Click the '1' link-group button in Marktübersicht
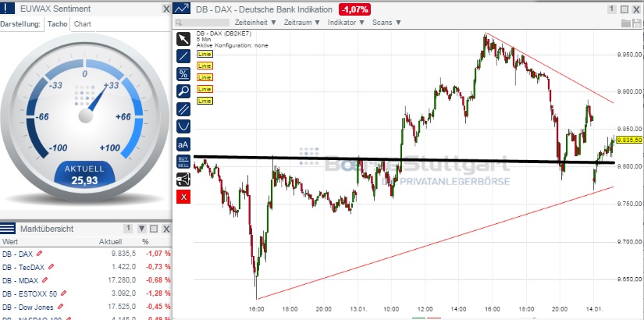 point(128,229)
